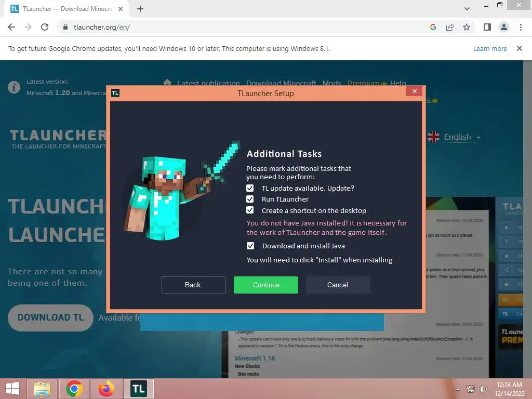Expand the English language dropdown
Image resolution: width=532 pixels, height=399 pixels.
click(462, 137)
